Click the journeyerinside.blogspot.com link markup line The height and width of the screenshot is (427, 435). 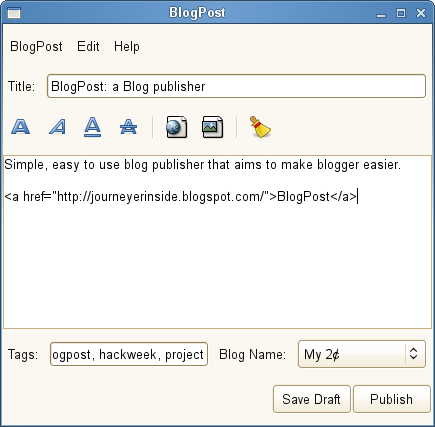coord(181,197)
